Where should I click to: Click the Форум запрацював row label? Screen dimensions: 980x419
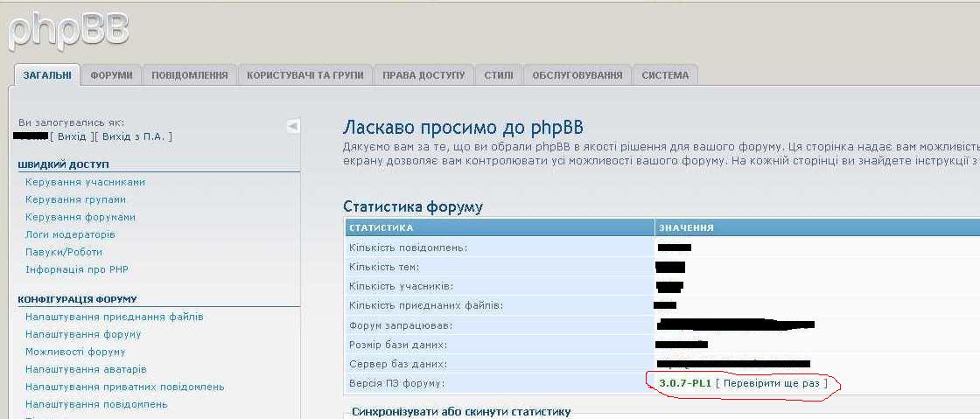click(x=401, y=325)
